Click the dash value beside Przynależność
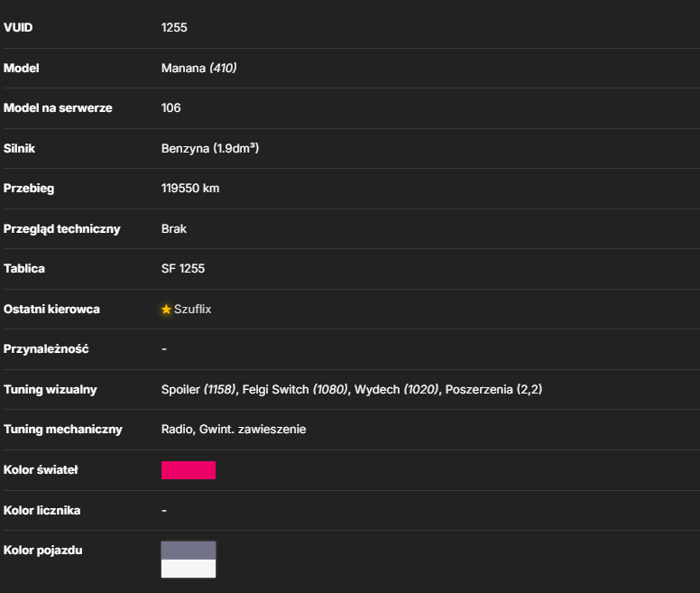Image resolution: width=700 pixels, height=593 pixels. 164,349
